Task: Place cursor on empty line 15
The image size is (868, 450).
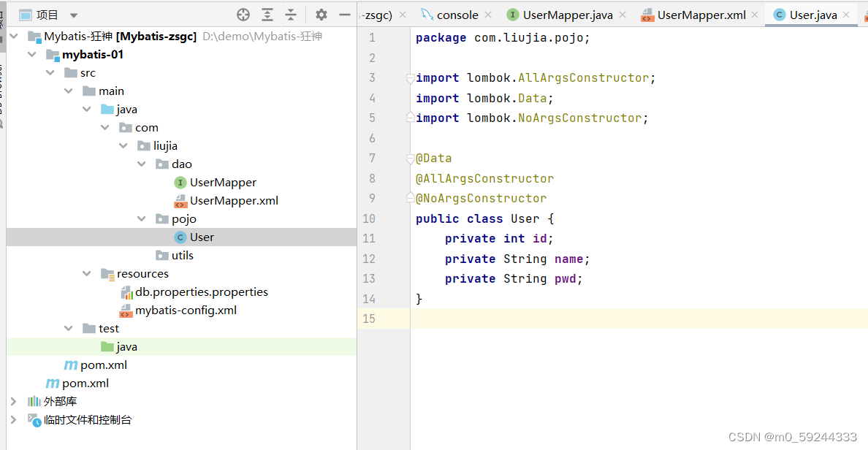Action: (x=639, y=319)
